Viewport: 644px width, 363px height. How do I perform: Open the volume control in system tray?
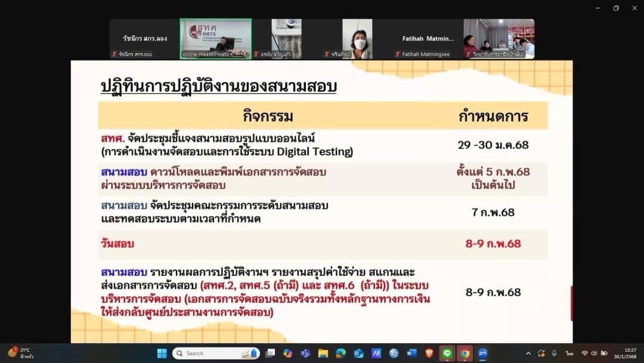pos(594,353)
